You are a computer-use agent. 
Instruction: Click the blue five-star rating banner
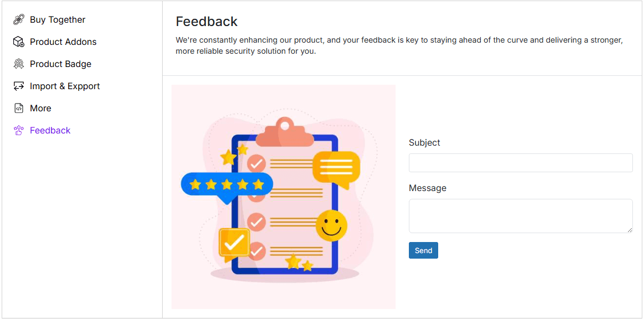click(227, 184)
